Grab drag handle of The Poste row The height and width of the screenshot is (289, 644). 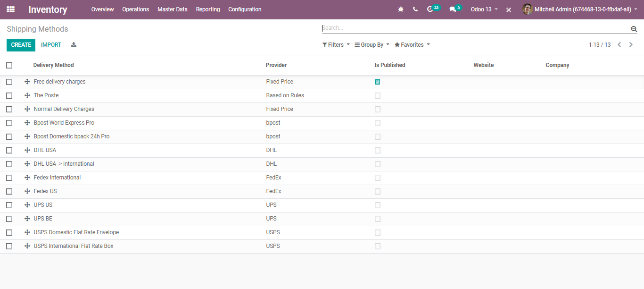[27, 95]
